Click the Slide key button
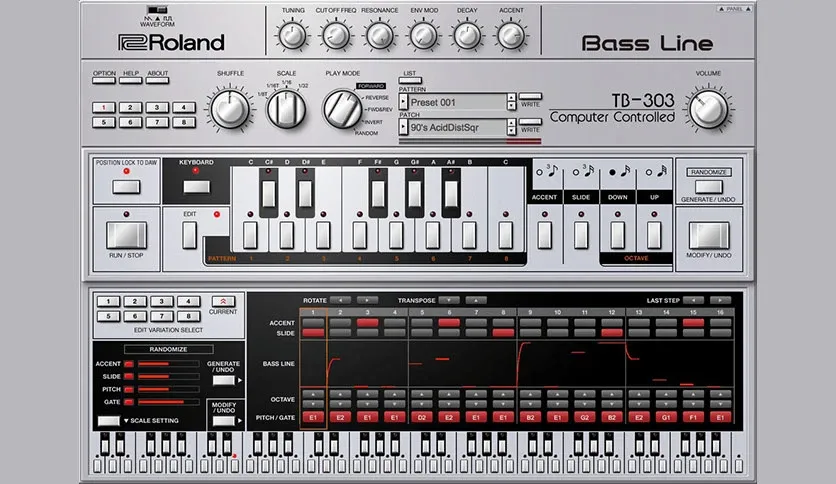 [581, 236]
